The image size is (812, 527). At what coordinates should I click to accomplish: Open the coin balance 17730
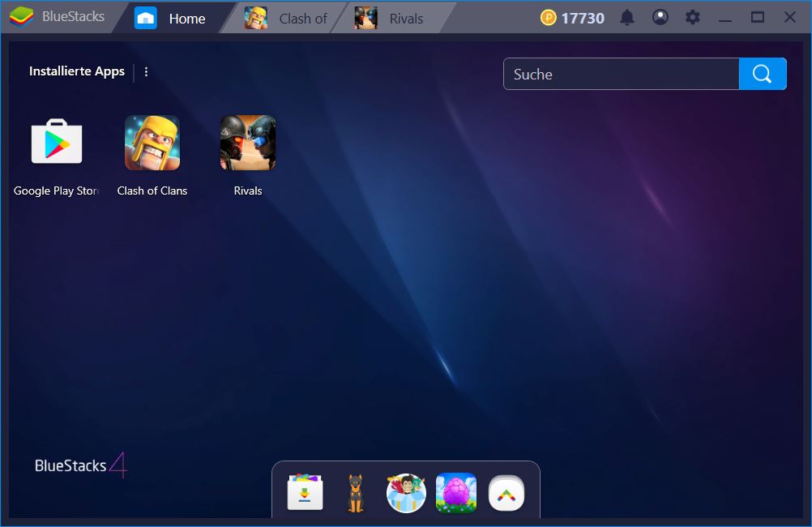[572, 18]
